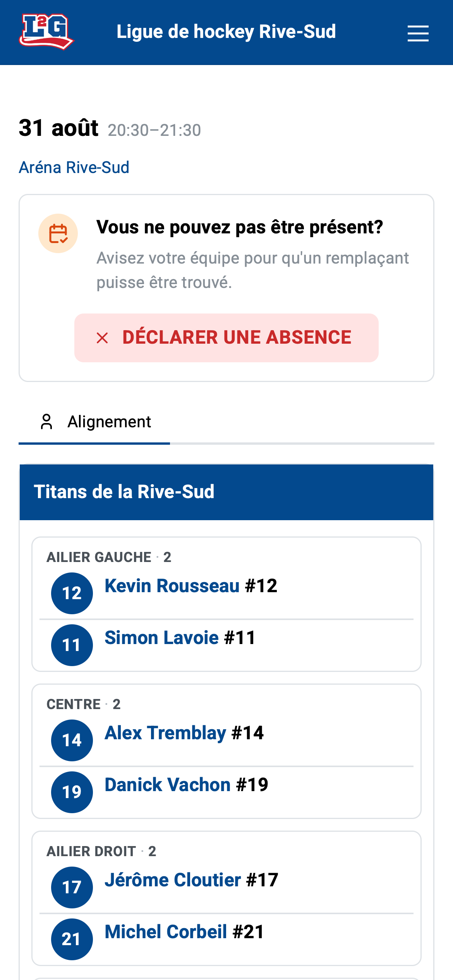Click the X icon on absence button
Screen dimensions: 453x980
pyautogui.click(x=102, y=338)
